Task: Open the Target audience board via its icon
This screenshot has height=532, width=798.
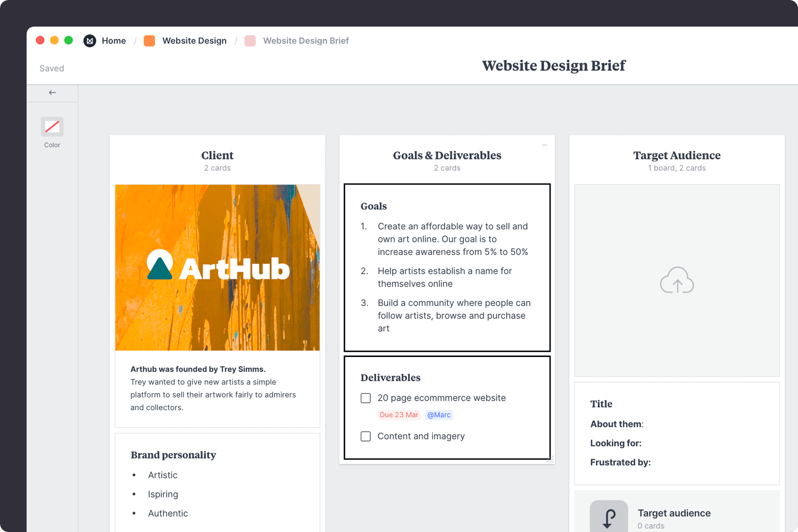Action: pos(609,516)
